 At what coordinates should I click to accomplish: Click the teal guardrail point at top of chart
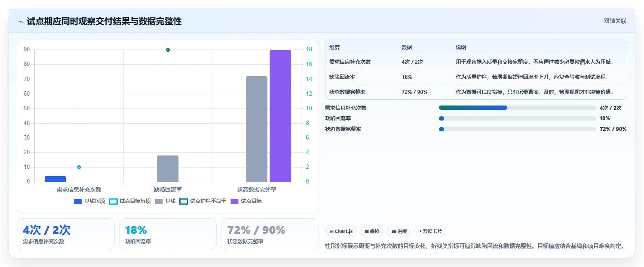168,50
